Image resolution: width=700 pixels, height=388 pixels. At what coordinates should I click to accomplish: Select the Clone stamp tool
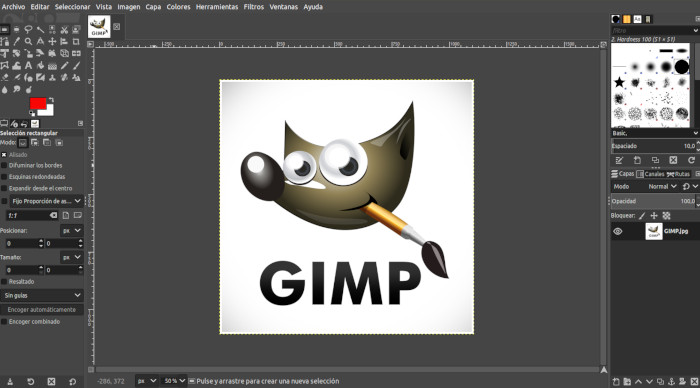[52, 78]
